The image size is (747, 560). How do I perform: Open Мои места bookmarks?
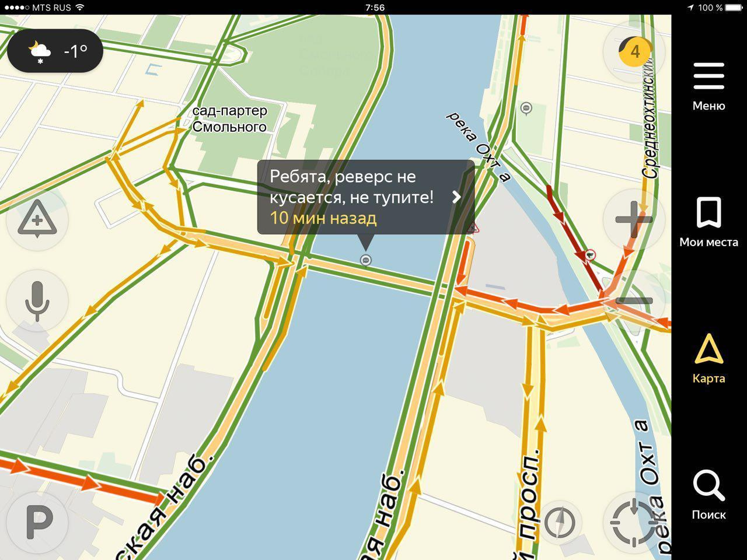(708, 222)
